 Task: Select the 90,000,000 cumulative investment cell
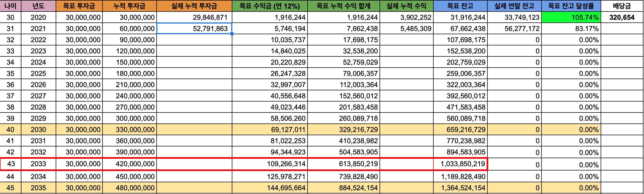130,40
